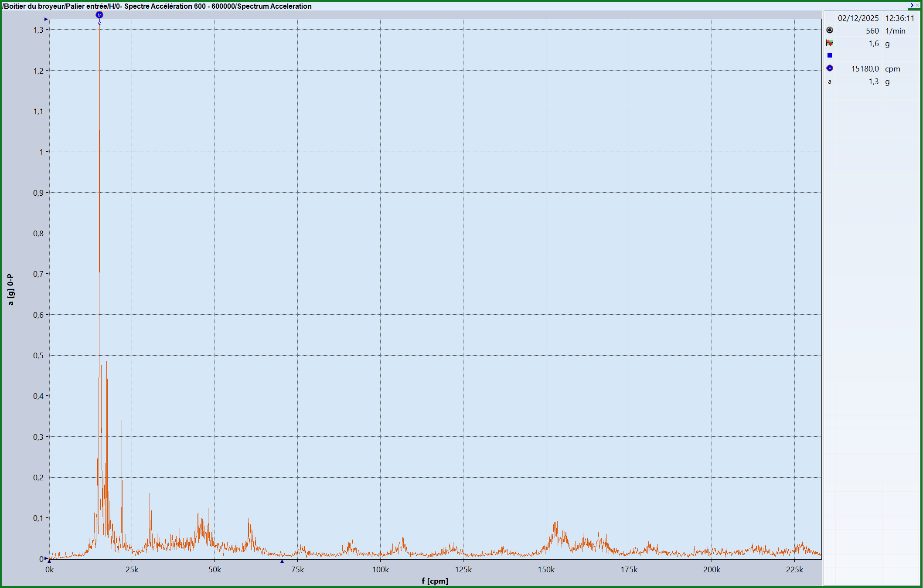
Task: Click the 125k tick label on X-axis
Action: click(x=463, y=570)
